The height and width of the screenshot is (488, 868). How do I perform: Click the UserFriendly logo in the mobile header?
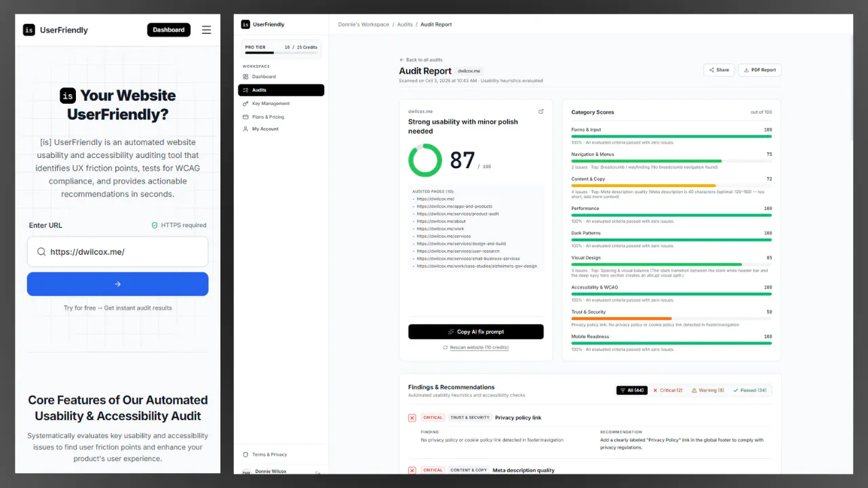coord(55,30)
